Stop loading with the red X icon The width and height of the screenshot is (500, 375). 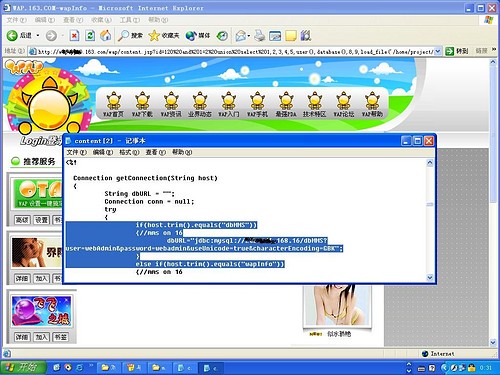pyautogui.click(x=74, y=35)
